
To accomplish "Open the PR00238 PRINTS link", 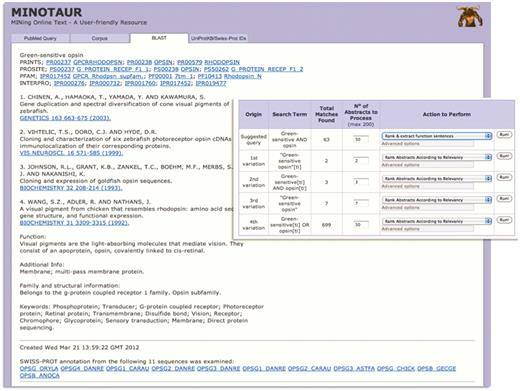I will pos(139,62).
